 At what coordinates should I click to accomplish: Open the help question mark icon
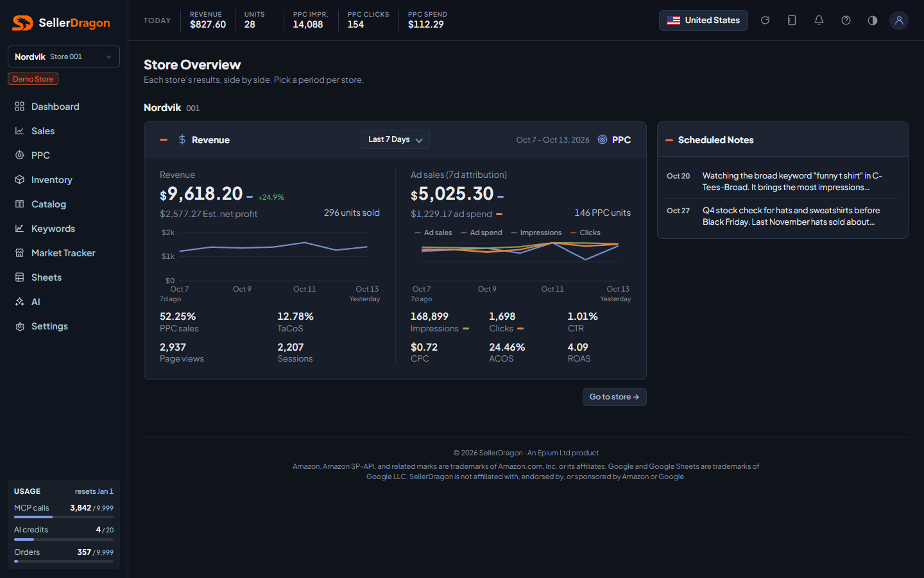[846, 21]
